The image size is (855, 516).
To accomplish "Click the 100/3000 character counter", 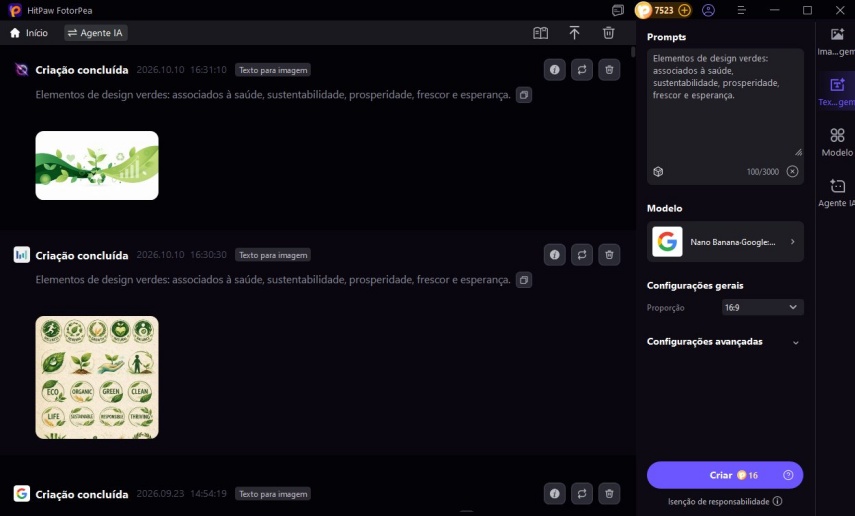I will [x=762, y=172].
